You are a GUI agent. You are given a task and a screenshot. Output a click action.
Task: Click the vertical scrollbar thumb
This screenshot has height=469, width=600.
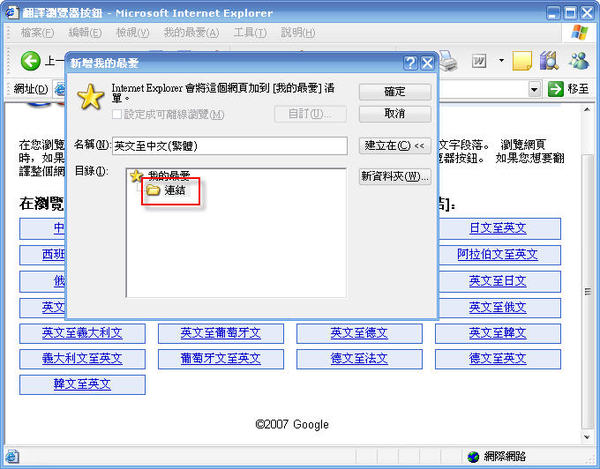pyautogui.click(x=587, y=291)
